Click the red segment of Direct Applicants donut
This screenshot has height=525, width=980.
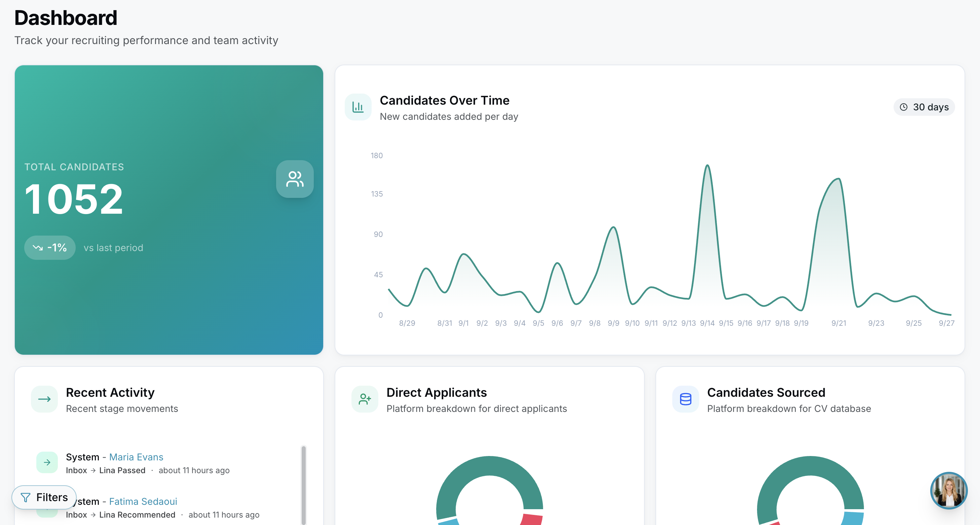point(531,519)
